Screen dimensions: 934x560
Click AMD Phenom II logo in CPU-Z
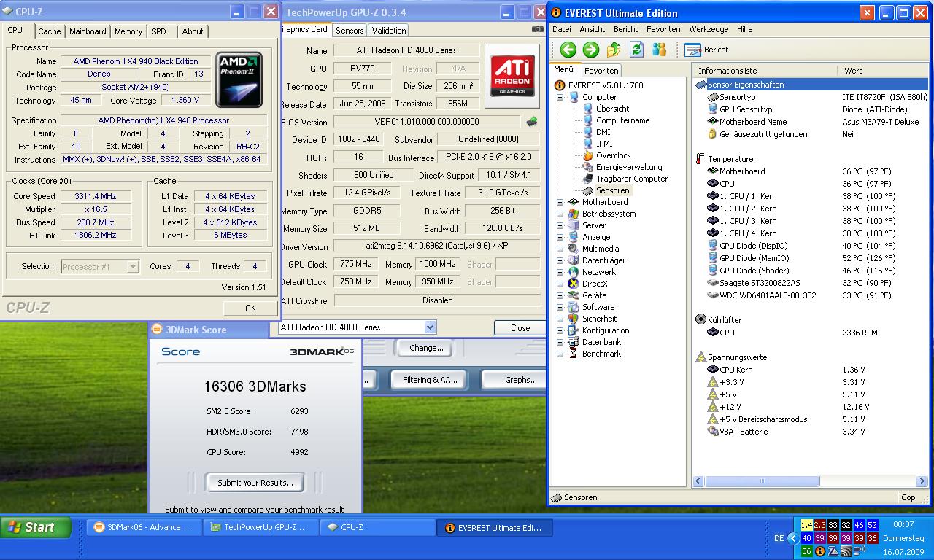click(240, 80)
